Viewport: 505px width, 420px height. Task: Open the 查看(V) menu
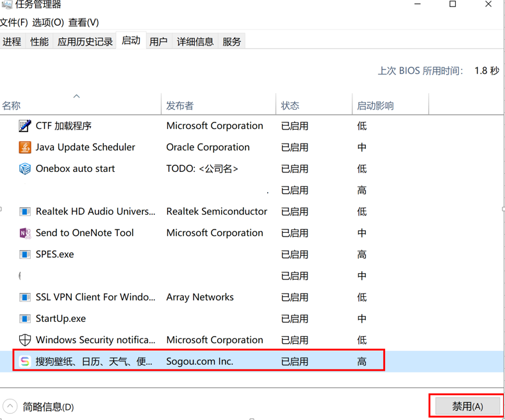point(83,22)
